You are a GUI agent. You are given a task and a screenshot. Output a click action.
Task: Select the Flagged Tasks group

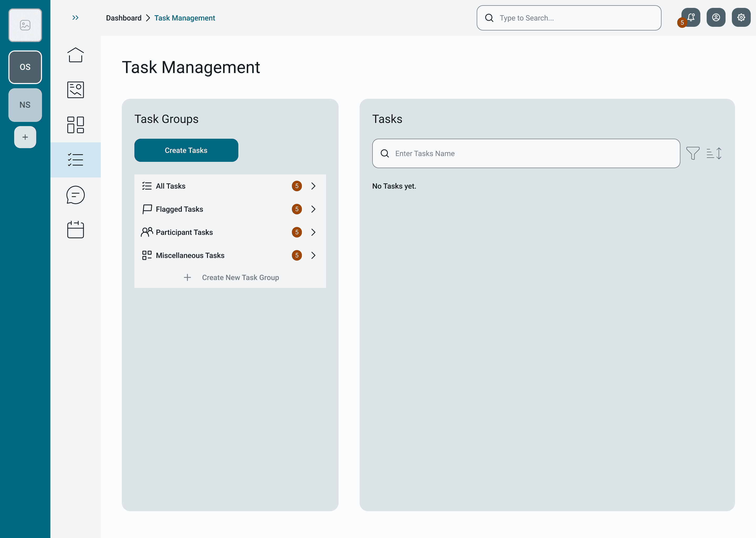click(230, 209)
